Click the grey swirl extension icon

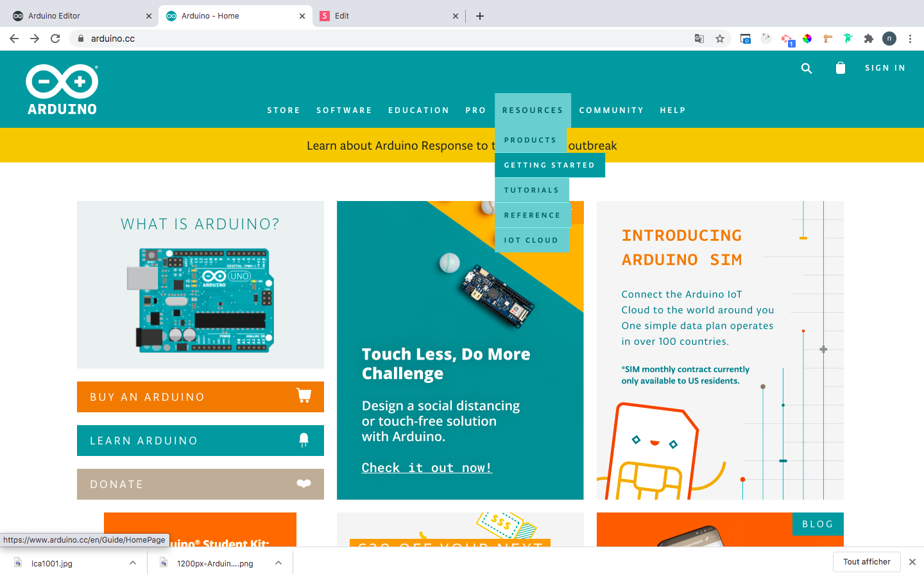[766, 39]
